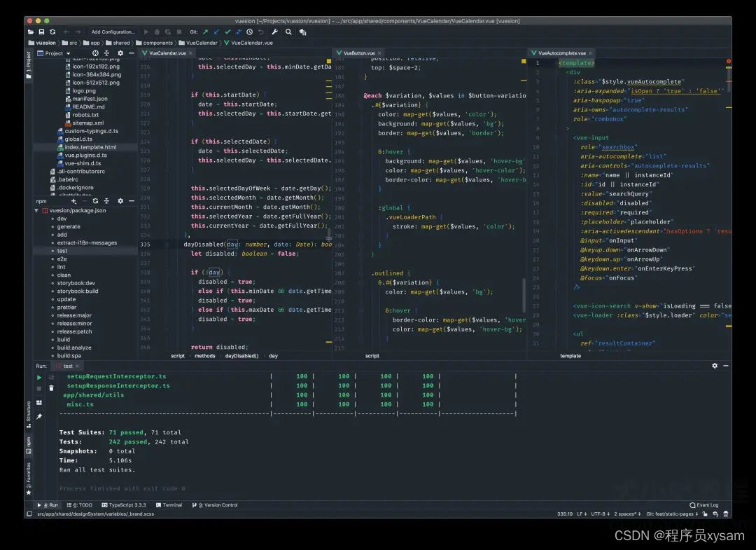Pin the Run tab pin icon
The height and width of the screenshot is (550, 756).
pyautogui.click(x=39, y=416)
